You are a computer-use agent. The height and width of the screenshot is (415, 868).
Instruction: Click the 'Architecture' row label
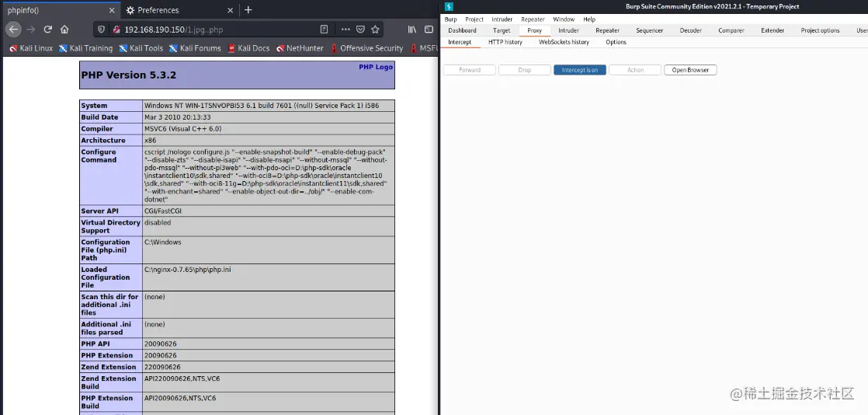click(x=103, y=141)
